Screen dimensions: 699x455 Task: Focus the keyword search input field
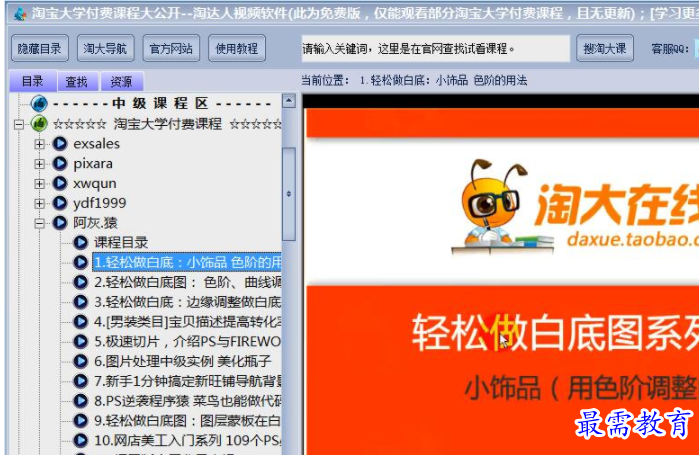point(436,48)
